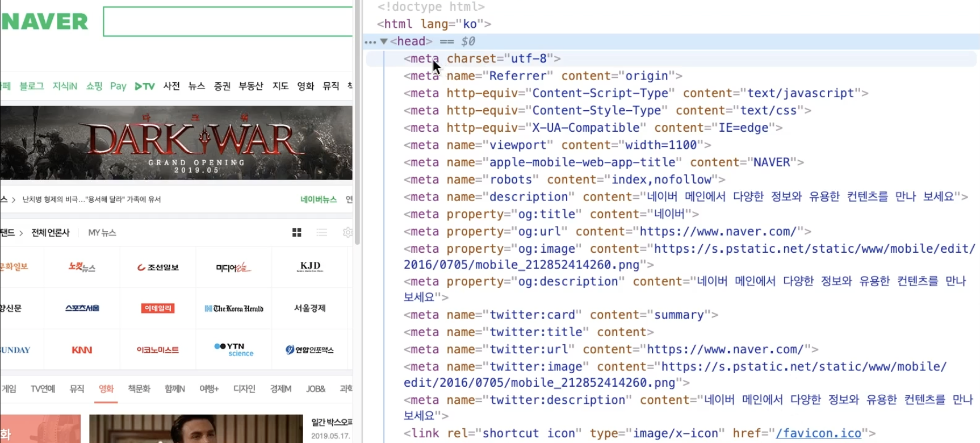
Task: Open the 난치병 형제의 비극 news headline
Action: pyautogui.click(x=91, y=199)
